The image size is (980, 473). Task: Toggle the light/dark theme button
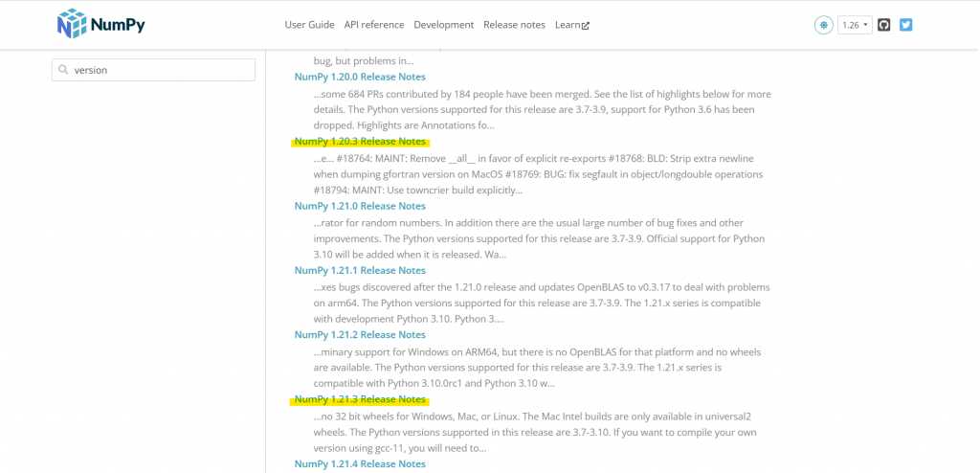(x=824, y=25)
